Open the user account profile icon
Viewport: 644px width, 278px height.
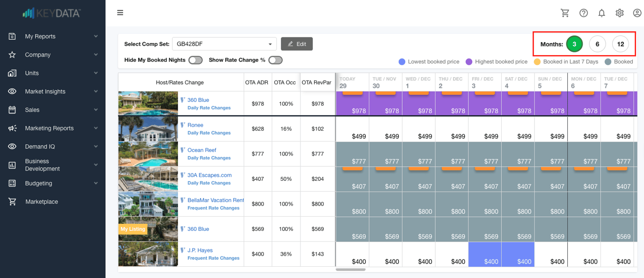click(637, 13)
